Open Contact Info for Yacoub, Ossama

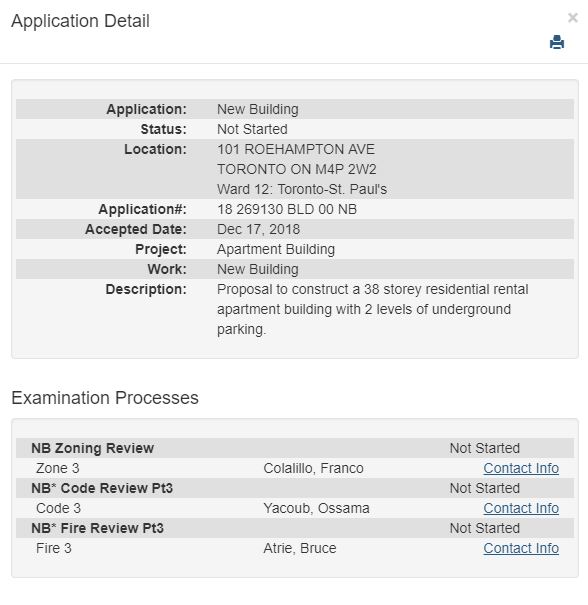(x=521, y=508)
